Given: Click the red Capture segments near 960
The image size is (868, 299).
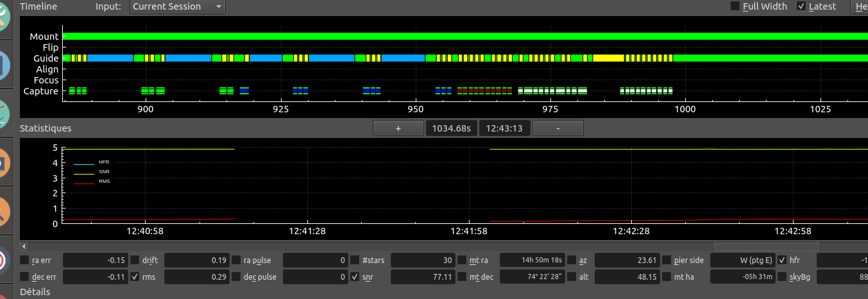Looking at the screenshot, I should click(484, 91).
